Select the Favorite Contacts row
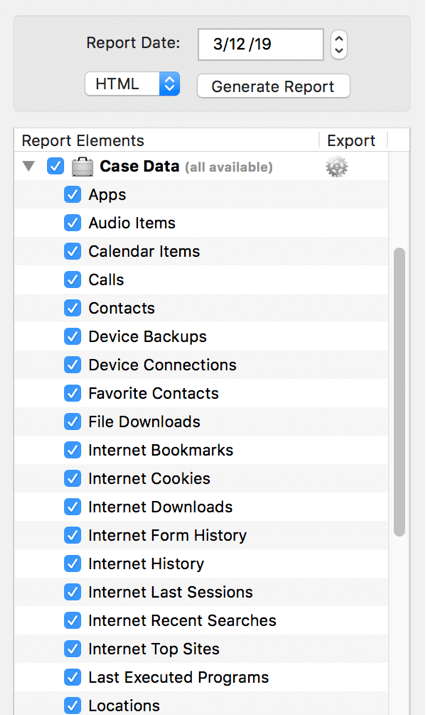Viewport: 427px width, 715px height. point(201,393)
